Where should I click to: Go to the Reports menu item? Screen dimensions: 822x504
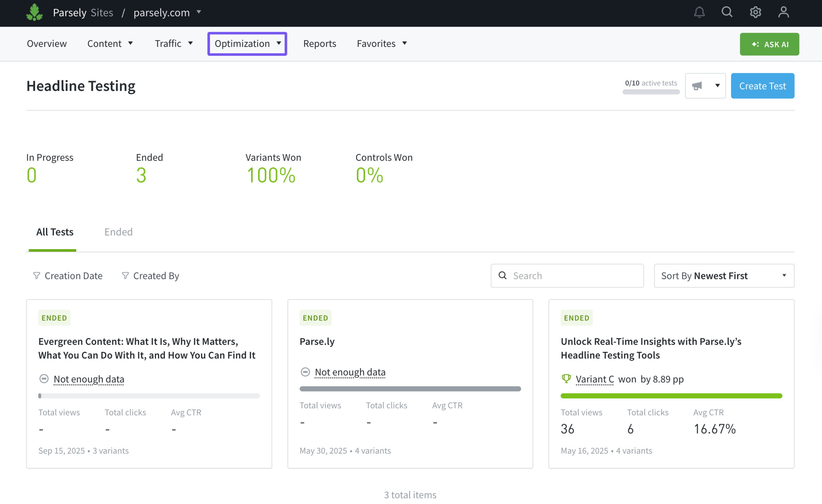319,44
